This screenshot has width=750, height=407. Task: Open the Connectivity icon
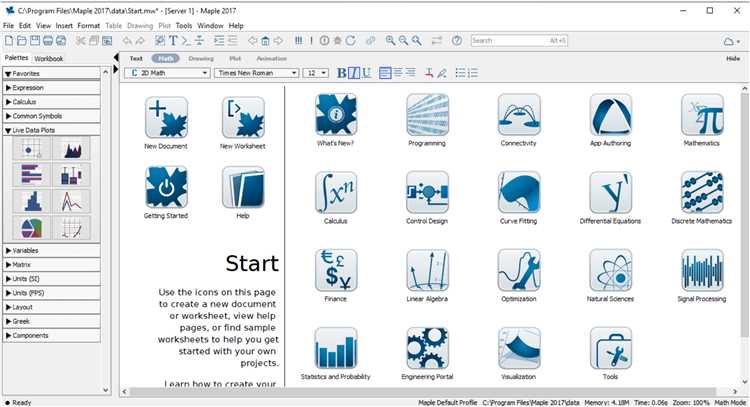519,115
